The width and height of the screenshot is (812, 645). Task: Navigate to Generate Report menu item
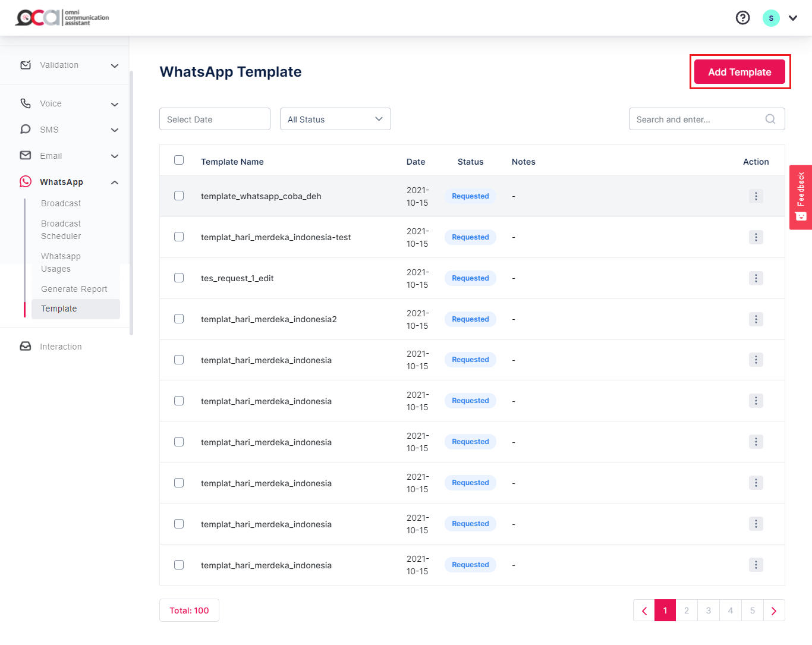click(x=74, y=289)
